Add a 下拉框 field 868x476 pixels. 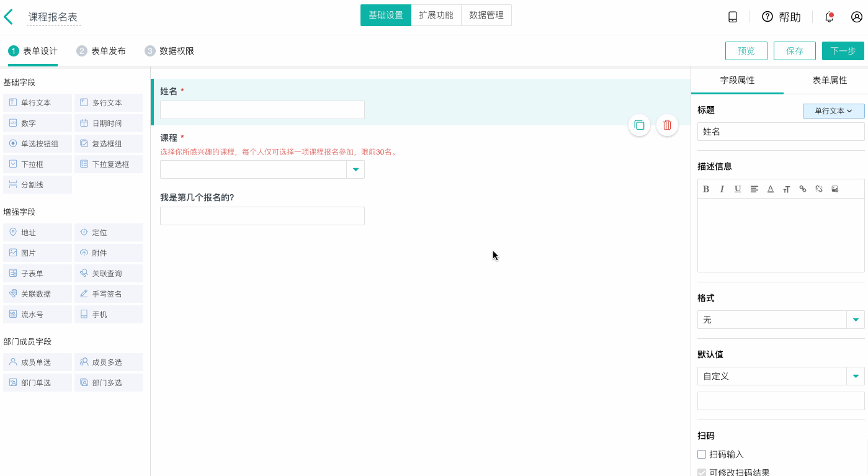(37, 164)
